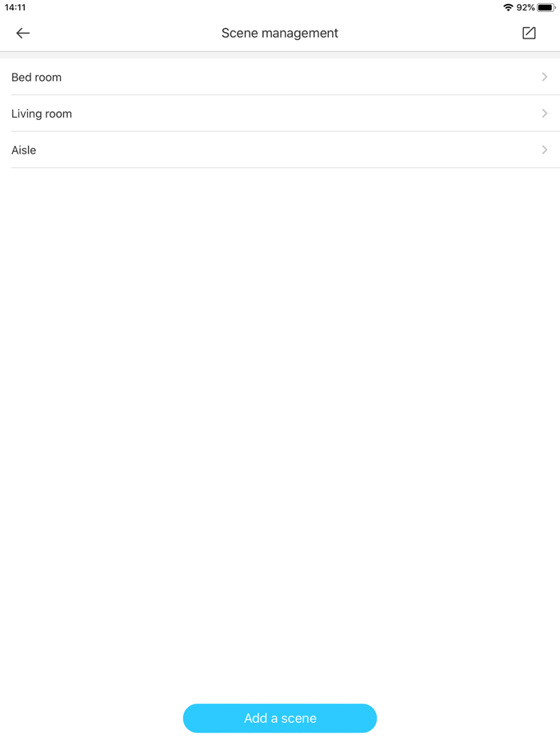Click the battery icon in status bar

pos(546,8)
